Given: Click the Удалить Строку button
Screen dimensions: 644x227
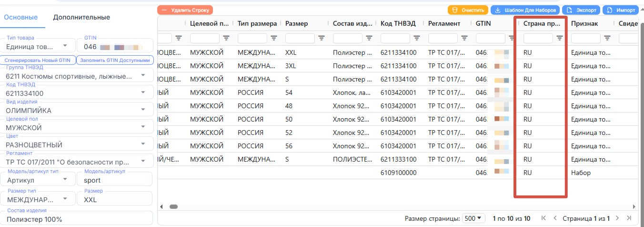Looking at the screenshot, I should pos(185,10).
